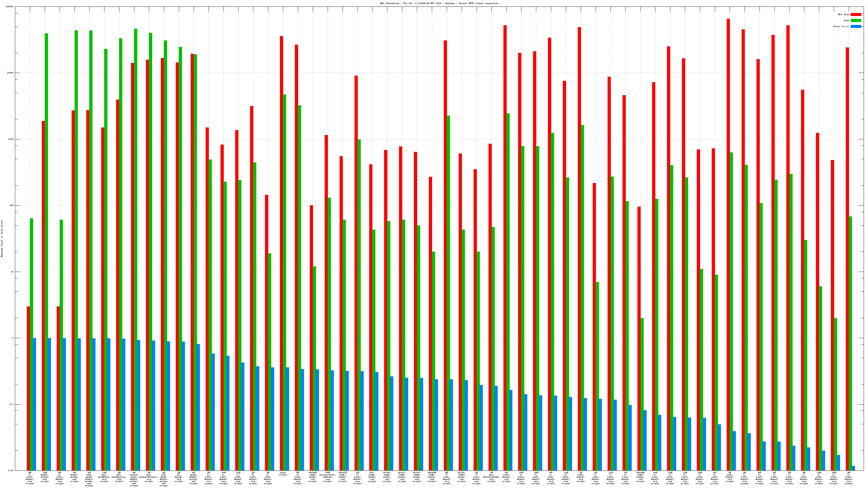This screenshot has height=488, width=868.
Task: Click the "Score (0..1)" legend label
Action: pos(841,26)
